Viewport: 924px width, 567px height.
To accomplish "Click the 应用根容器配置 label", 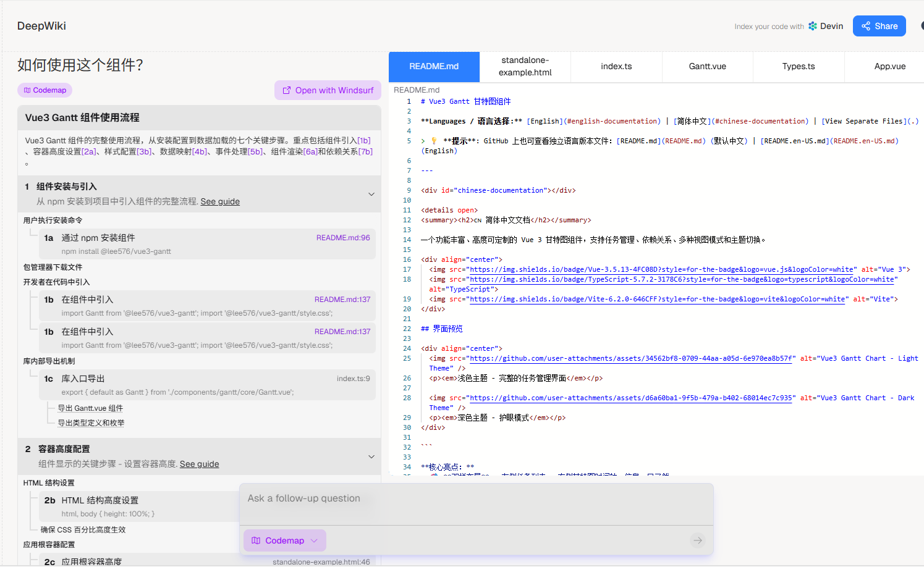I will pyautogui.click(x=49, y=545).
